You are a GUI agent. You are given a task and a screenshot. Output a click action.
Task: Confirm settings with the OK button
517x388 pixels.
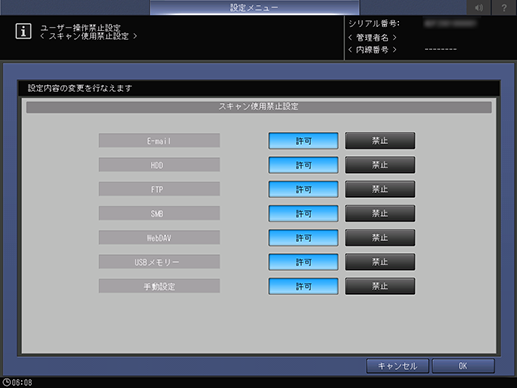(463, 366)
